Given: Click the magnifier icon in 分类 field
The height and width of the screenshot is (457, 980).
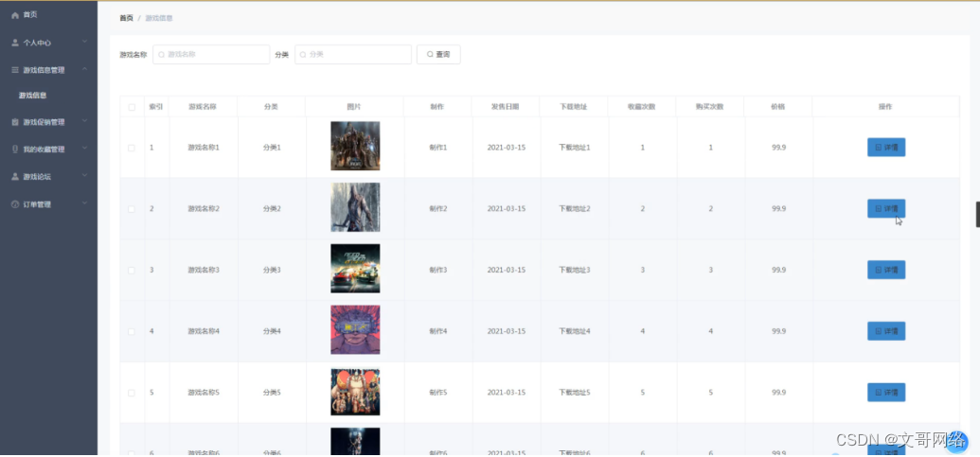Looking at the screenshot, I should 303,55.
